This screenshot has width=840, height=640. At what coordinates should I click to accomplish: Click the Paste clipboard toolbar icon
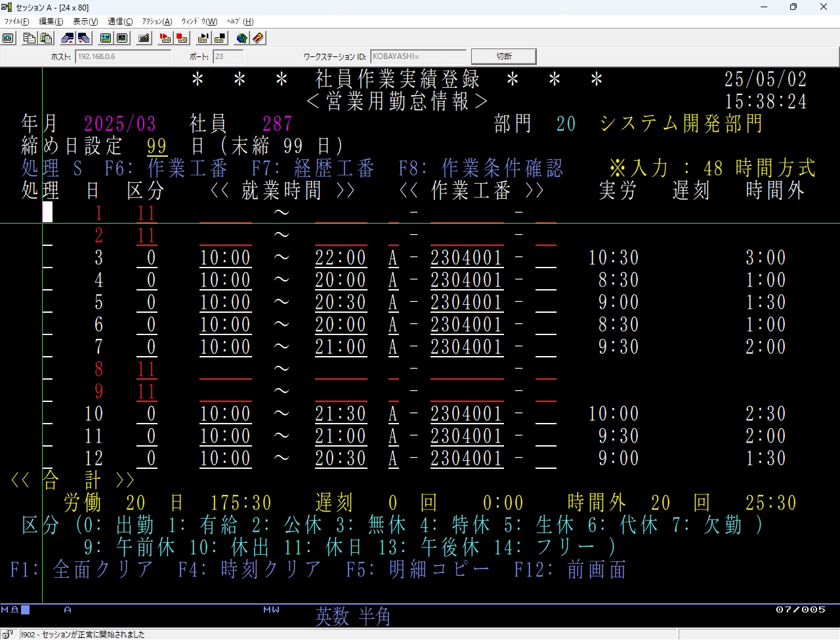point(45,38)
